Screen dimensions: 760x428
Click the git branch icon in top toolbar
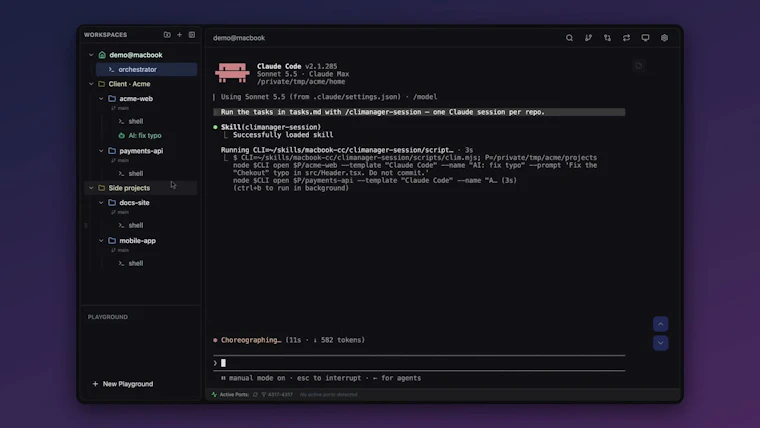[588, 38]
